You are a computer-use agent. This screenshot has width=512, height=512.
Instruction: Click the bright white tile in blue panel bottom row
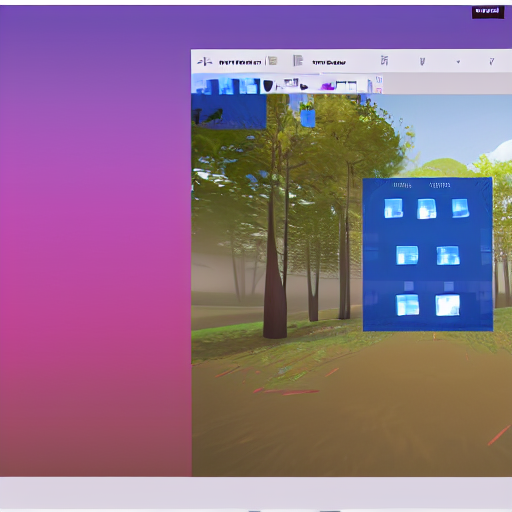448,305
